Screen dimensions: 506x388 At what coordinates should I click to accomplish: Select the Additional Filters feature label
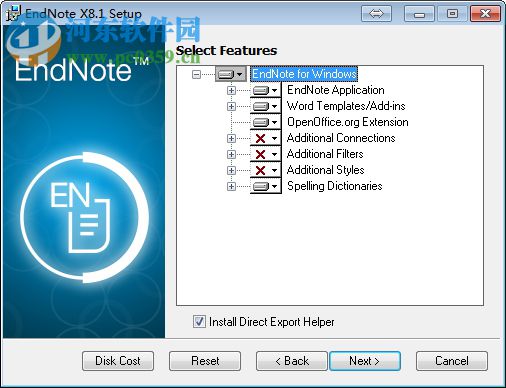(x=325, y=154)
